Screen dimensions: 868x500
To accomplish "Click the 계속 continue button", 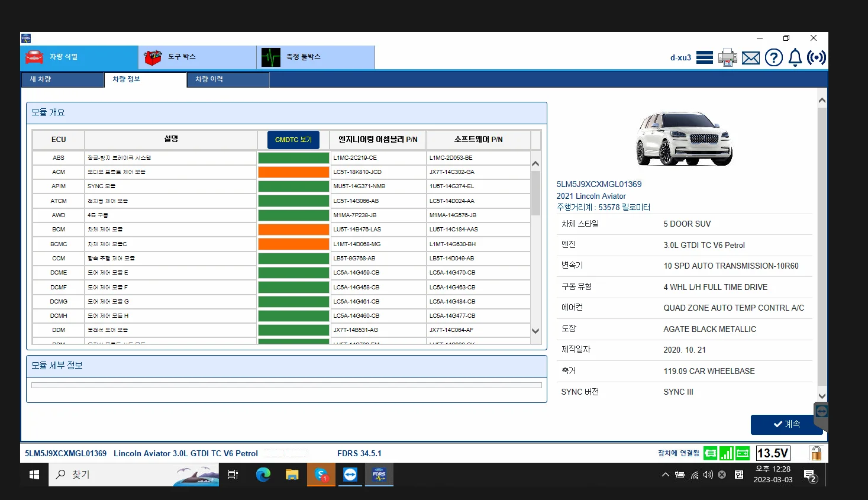I will (786, 424).
